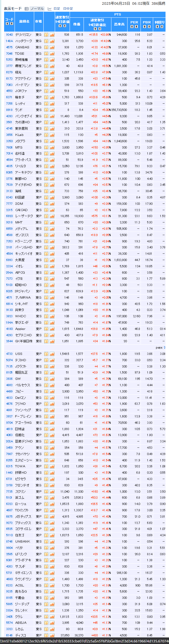Sort the PBR column ascending with up arrow
Viewport: 169px width, 644px height.
tap(145, 27)
